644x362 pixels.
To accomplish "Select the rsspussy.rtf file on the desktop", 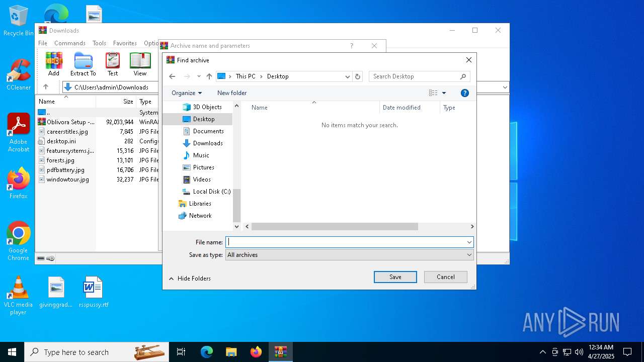I will click(x=94, y=292).
